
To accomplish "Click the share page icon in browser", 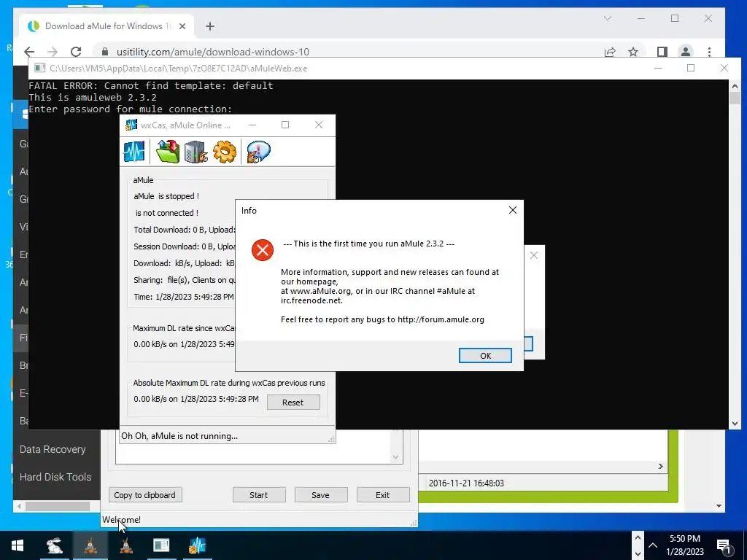I will (610, 52).
